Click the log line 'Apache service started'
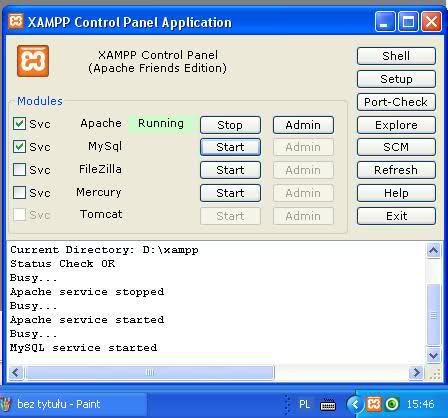Viewport: 448px width, 418px height. click(x=87, y=320)
